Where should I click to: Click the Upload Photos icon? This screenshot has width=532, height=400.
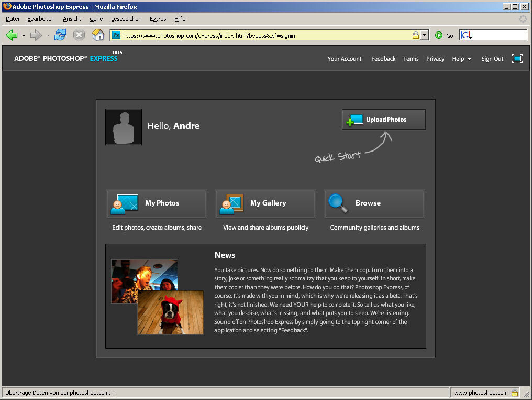point(354,120)
